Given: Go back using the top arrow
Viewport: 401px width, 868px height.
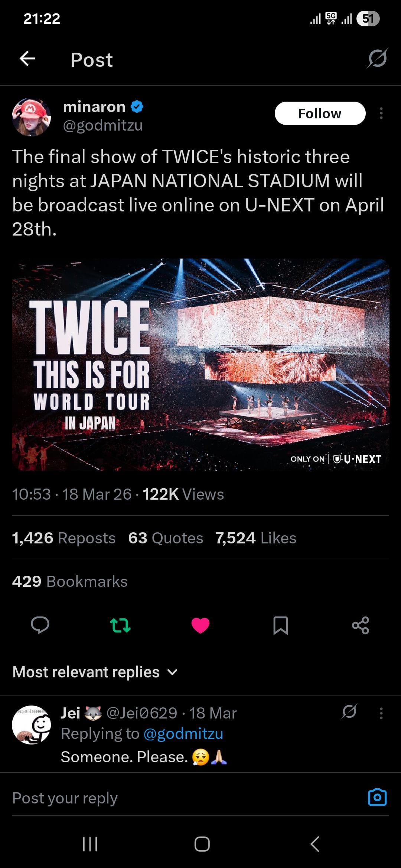Looking at the screenshot, I should coord(27,59).
